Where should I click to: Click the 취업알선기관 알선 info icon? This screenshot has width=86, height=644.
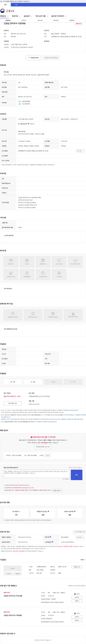pyautogui.click(x=48, y=511)
